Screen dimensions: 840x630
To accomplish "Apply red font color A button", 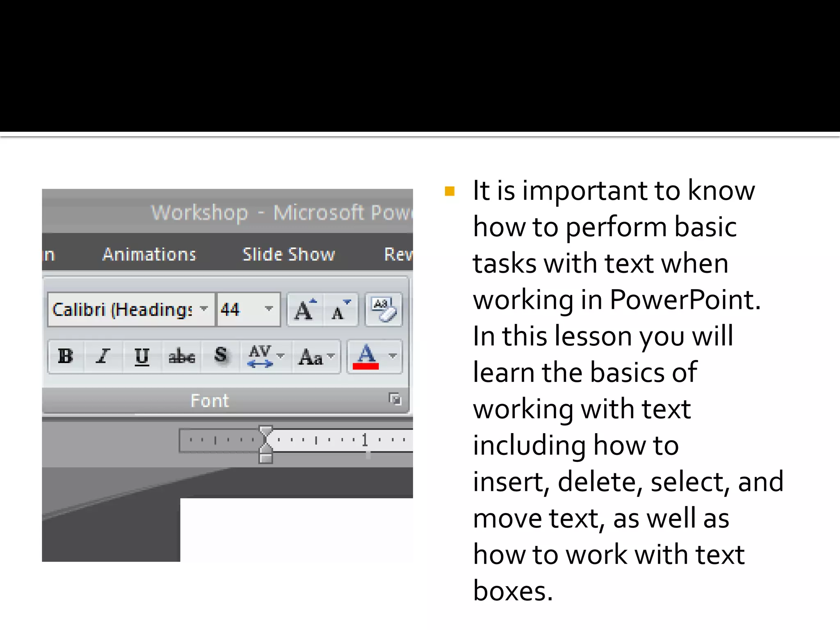I will (x=366, y=356).
